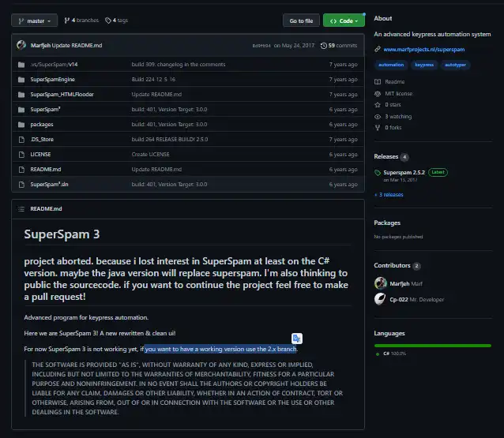The width and height of the screenshot is (504, 438).
Task: Click the translate popup icon in README
Action: tap(297, 339)
